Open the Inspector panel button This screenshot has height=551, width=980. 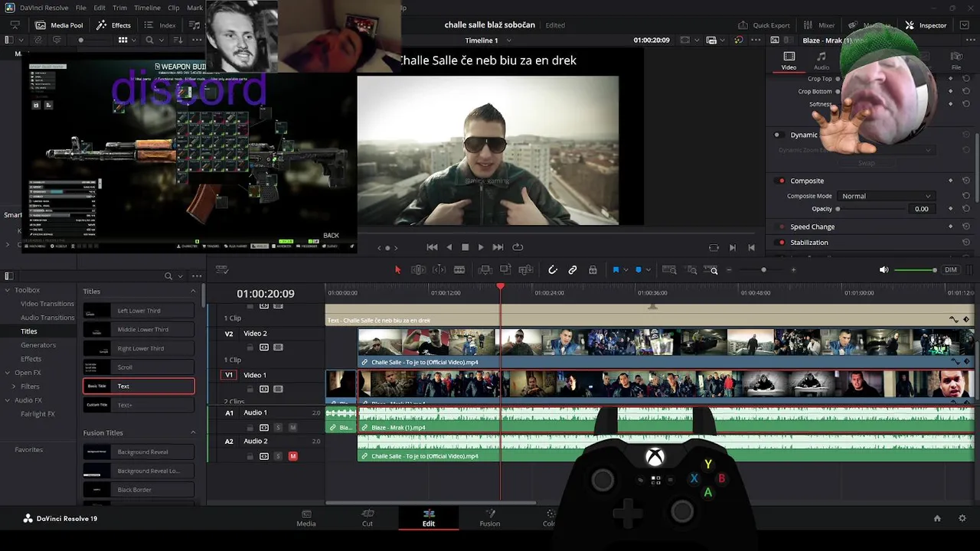926,25
